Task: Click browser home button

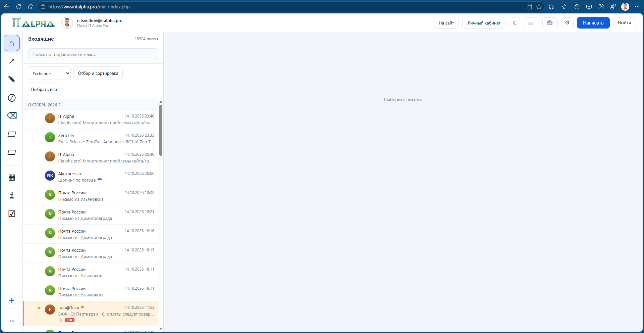Action: (x=31, y=7)
